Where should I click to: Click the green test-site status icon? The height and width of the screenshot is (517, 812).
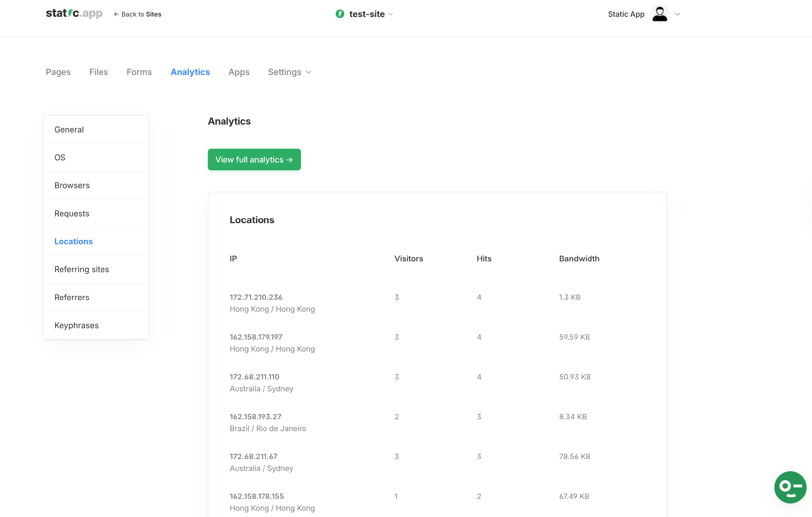pos(340,14)
